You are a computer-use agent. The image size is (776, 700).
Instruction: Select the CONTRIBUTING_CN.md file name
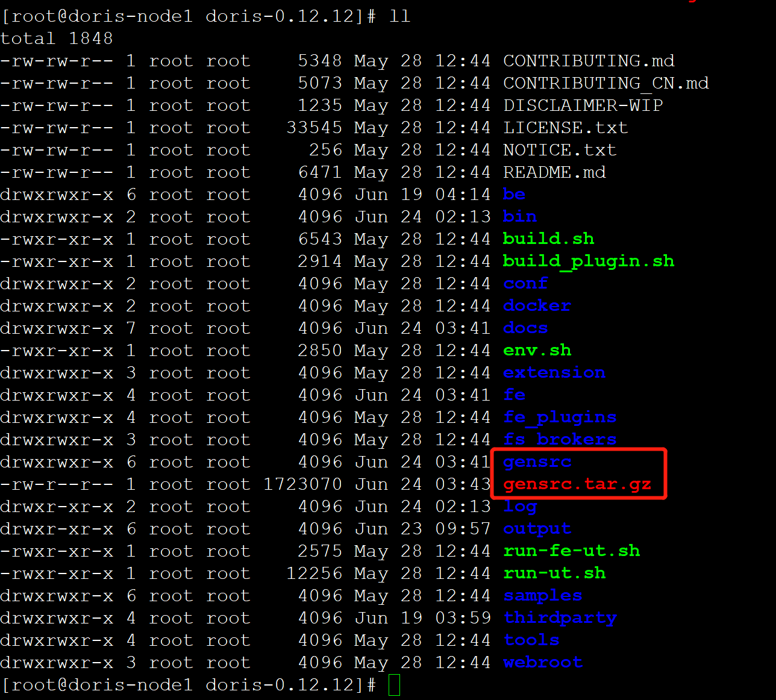pos(606,83)
